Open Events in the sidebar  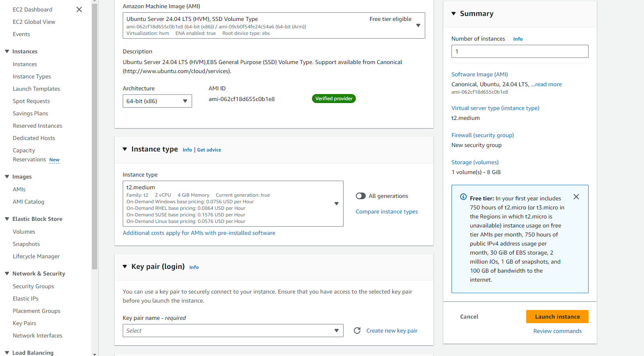point(21,34)
